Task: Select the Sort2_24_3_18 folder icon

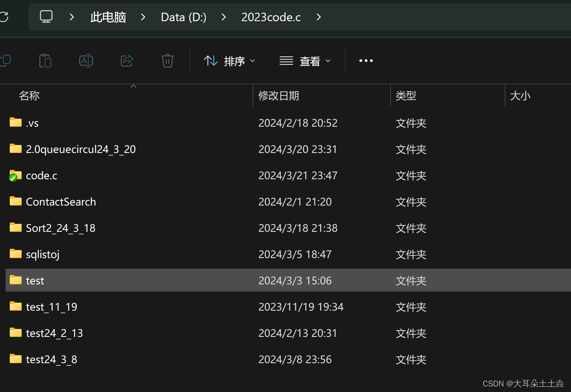Action: 16,228
